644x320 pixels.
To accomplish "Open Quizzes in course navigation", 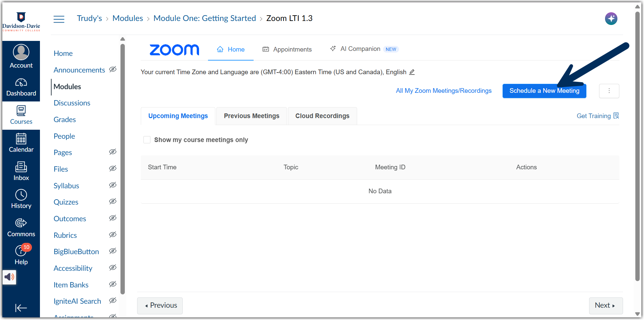I will tap(66, 202).
